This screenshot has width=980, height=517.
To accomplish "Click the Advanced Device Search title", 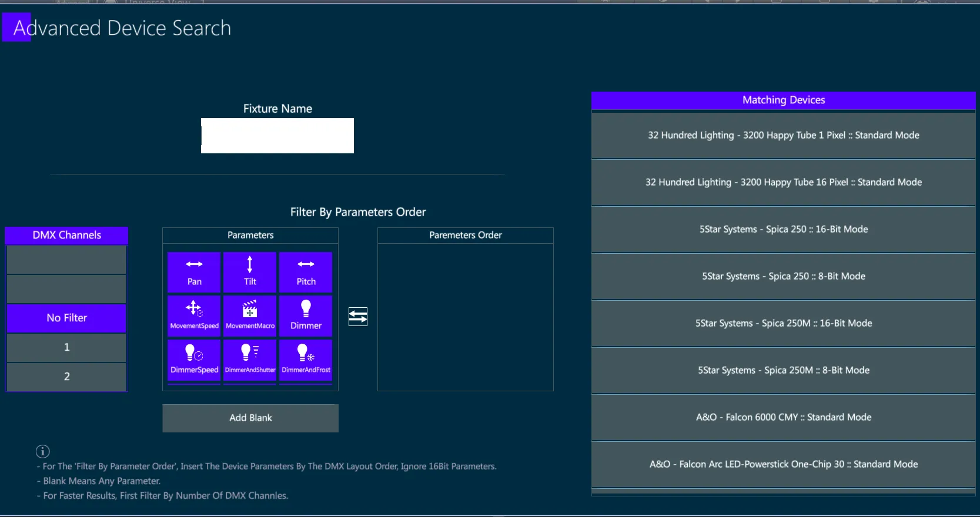I will [x=122, y=28].
